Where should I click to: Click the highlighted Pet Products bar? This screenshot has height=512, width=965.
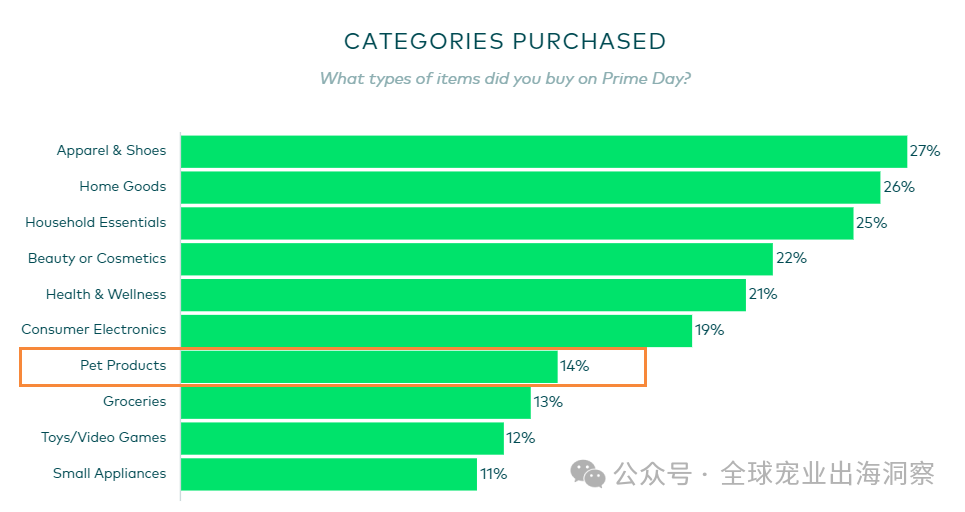pos(369,367)
